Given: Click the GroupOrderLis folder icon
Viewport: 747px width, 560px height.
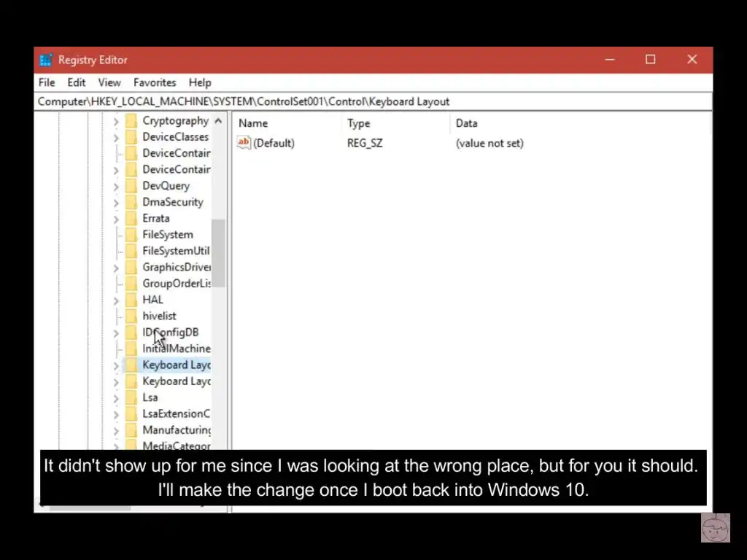Looking at the screenshot, I should (x=131, y=284).
